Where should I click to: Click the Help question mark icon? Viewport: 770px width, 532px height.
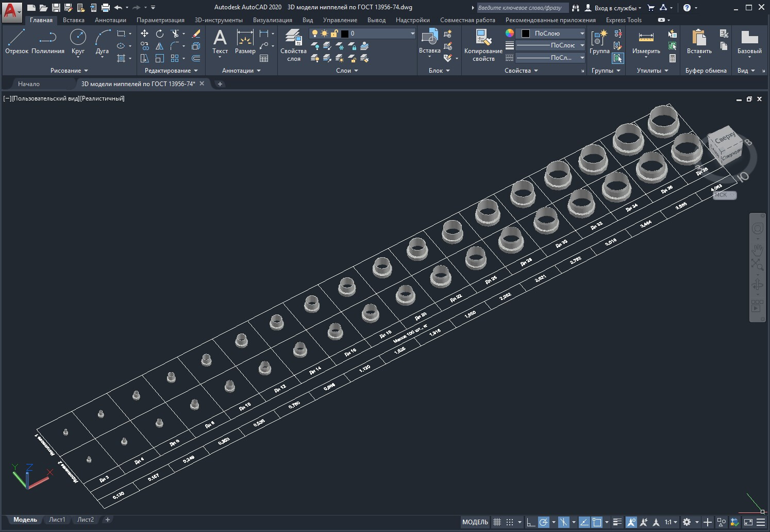[687, 8]
